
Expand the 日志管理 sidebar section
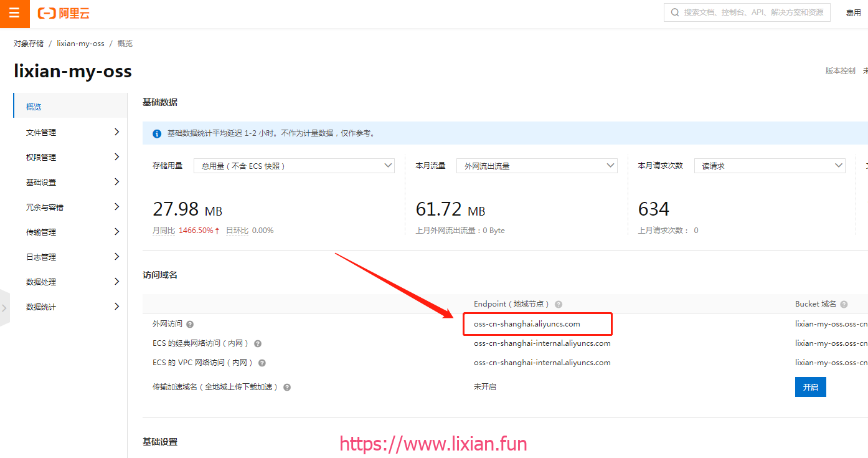[x=70, y=257]
